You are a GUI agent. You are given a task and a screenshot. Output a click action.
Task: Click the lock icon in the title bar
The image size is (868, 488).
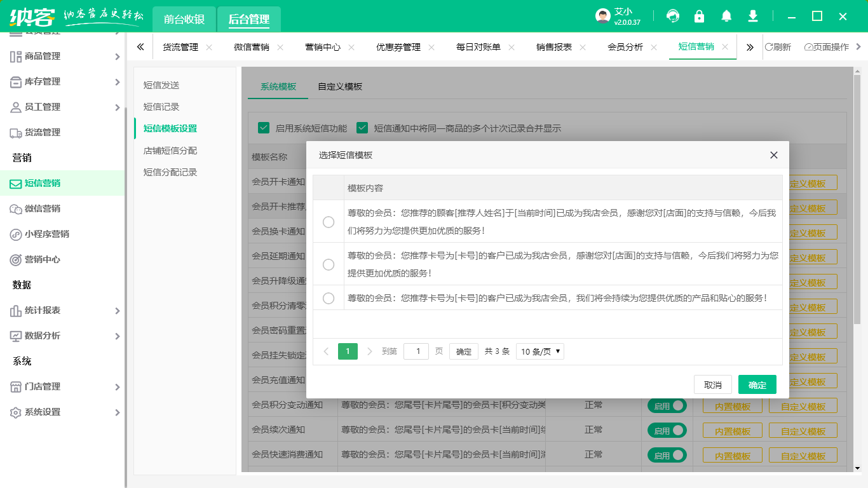[700, 16]
